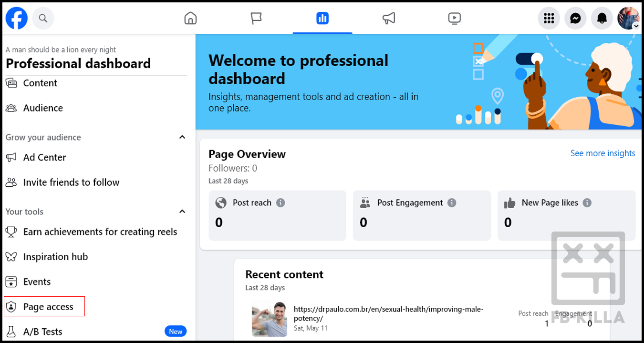
Task: Open Page access in sidebar
Action: click(x=48, y=307)
